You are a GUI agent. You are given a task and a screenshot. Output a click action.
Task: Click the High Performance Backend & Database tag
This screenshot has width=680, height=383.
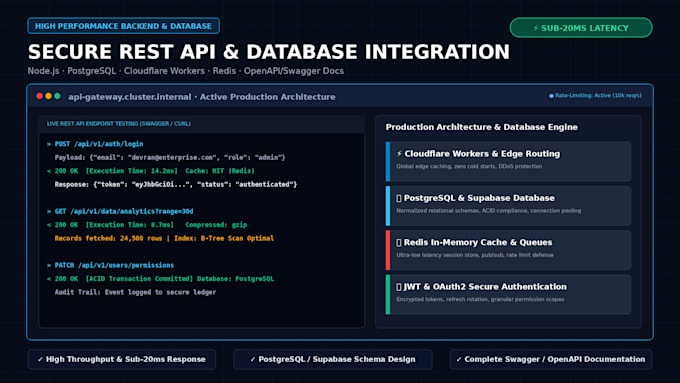pyautogui.click(x=123, y=26)
